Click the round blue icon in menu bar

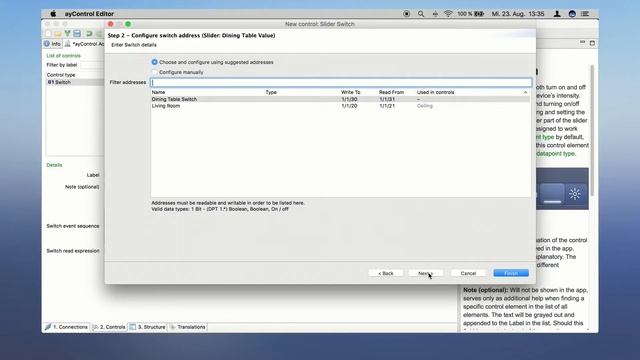[x=572, y=13]
